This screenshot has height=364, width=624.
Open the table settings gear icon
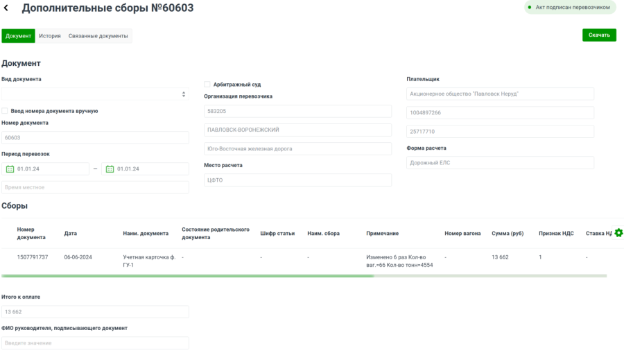(618, 233)
